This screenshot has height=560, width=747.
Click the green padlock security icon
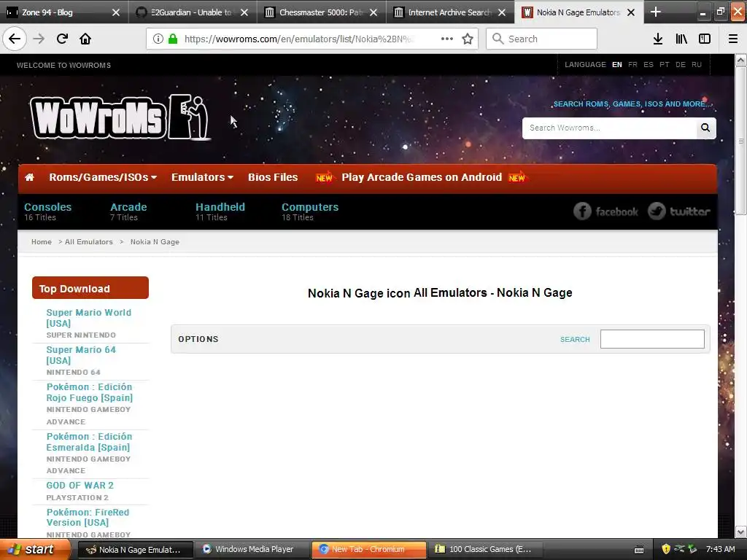click(173, 39)
